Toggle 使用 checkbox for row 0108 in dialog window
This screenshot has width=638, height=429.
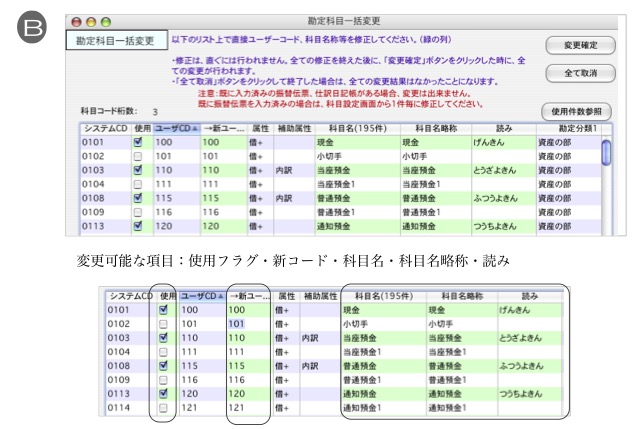coord(138,199)
